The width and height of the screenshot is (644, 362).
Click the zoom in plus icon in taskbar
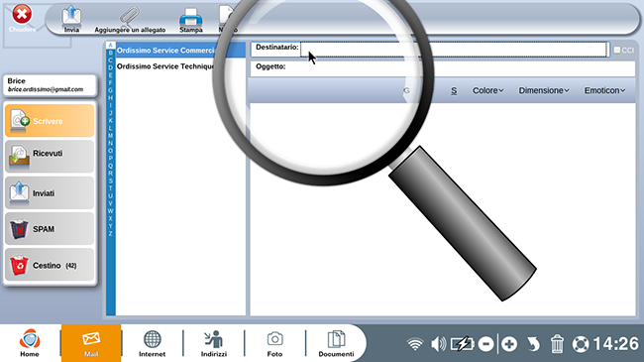point(509,344)
